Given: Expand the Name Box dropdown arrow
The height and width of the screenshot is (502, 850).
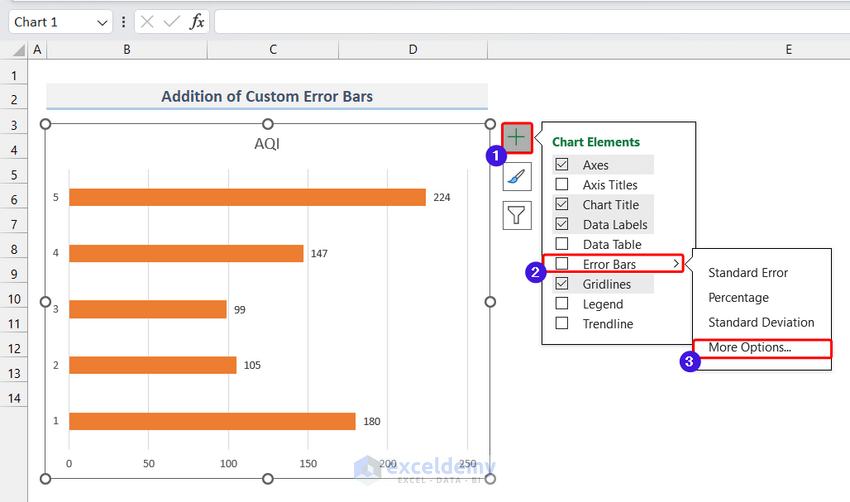Looking at the screenshot, I should [x=102, y=23].
